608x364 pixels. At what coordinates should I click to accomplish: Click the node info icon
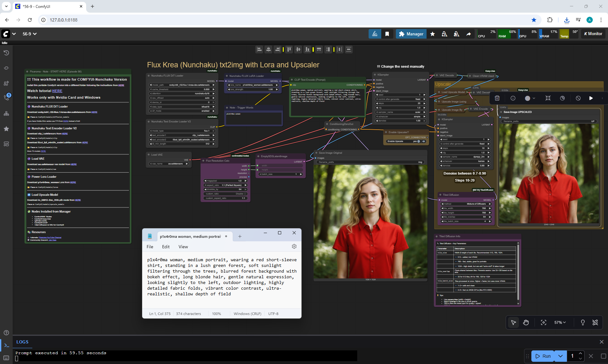tap(513, 98)
